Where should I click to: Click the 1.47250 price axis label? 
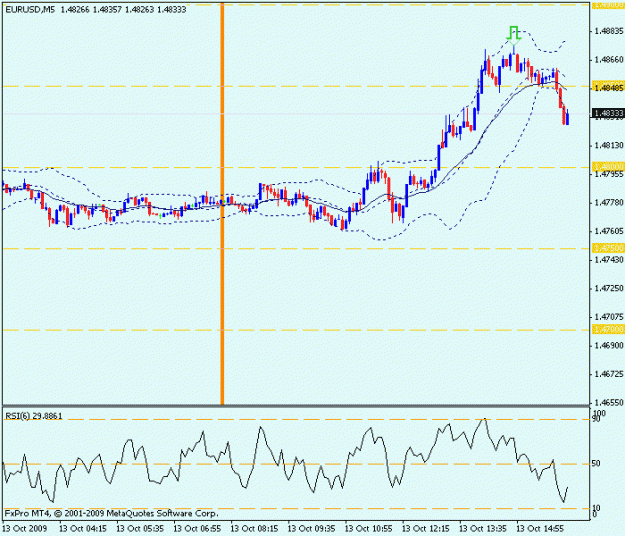pyautogui.click(x=608, y=288)
